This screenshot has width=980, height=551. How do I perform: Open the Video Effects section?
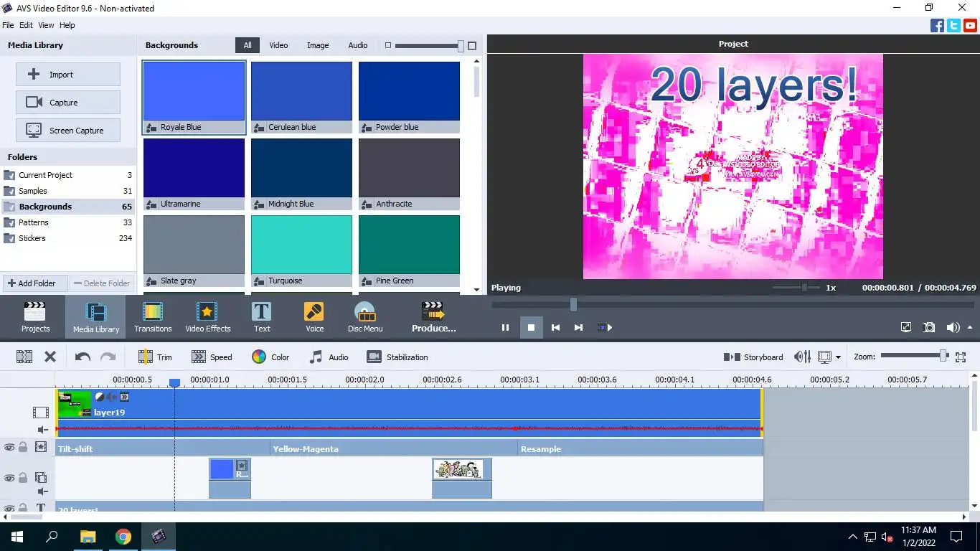207,317
